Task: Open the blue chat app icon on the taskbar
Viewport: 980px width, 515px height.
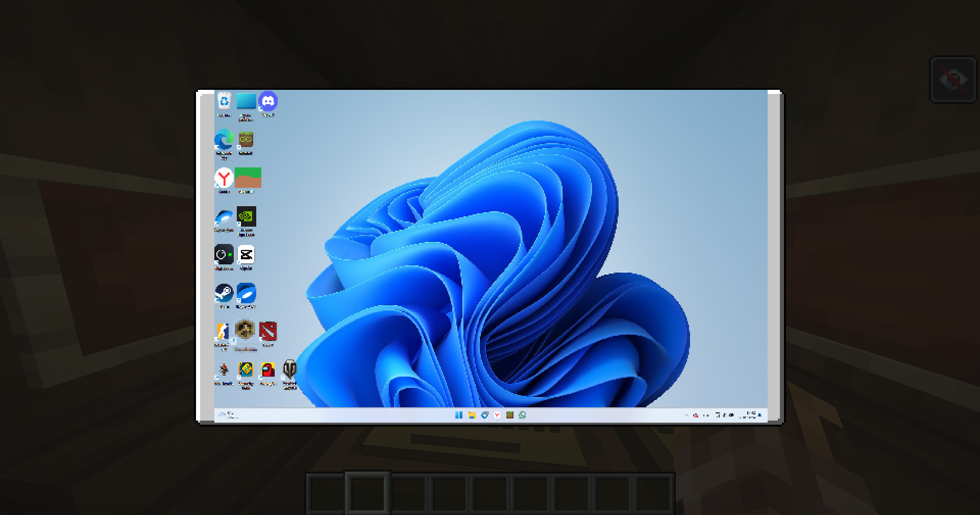Action: 484,415
